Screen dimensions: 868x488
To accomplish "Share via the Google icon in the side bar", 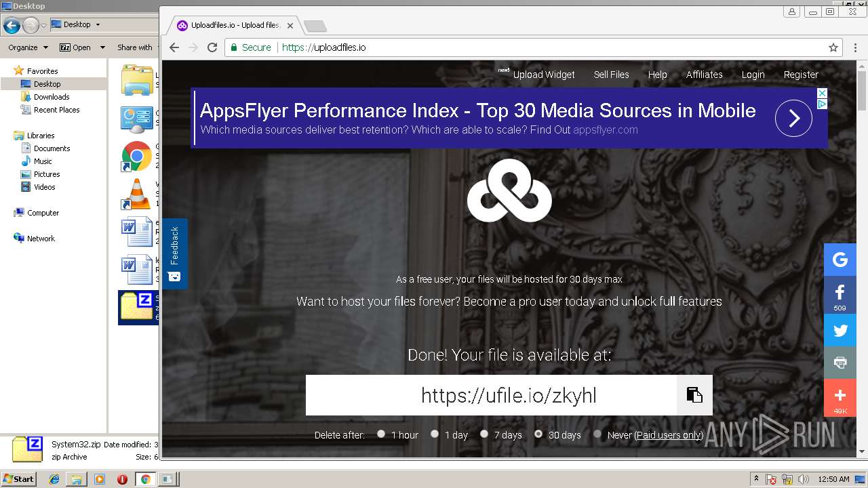I will pyautogui.click(x=840, y=260).
